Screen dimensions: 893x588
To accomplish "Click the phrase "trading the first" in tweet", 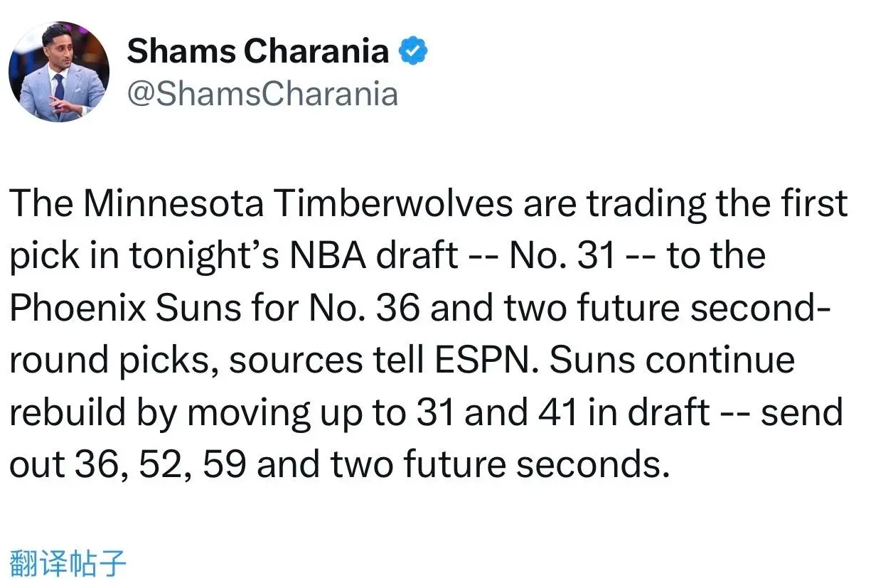I will 717,205.
